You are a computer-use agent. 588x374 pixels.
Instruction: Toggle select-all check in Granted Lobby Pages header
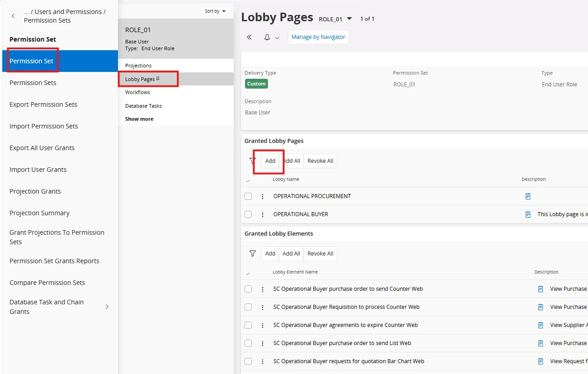tap(248, 181)
